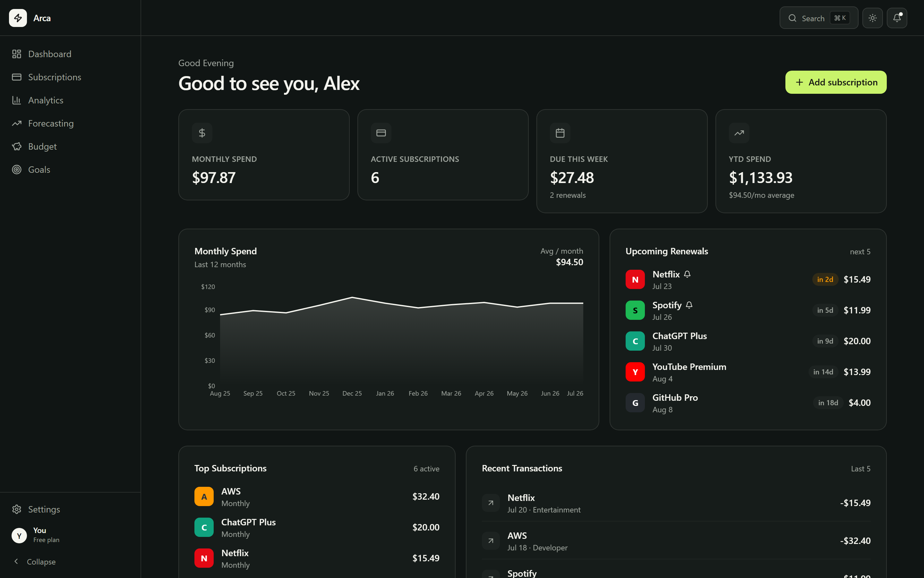Toggle the reminder bell next to Spotify
The image size is (924, 578).
[x=689, y=305]
